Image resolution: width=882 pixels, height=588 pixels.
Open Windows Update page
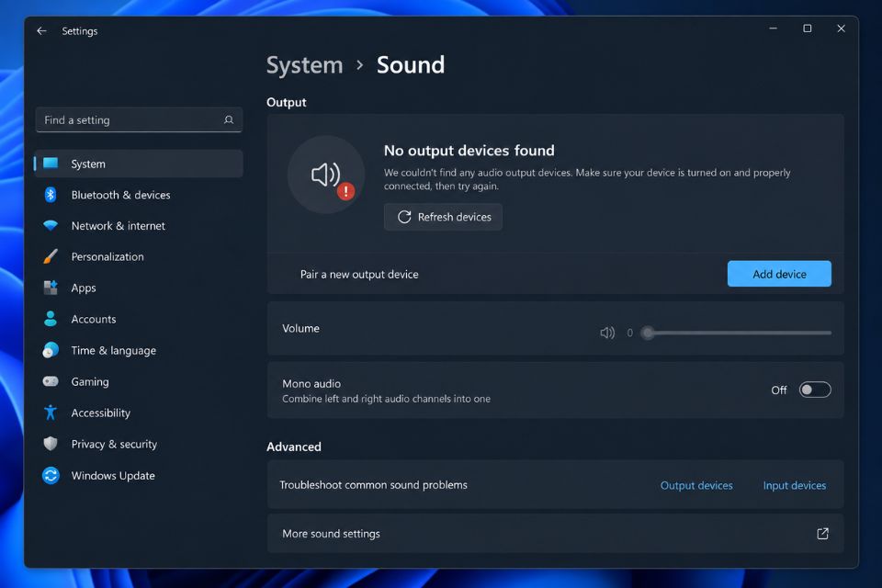pos(139,476)
